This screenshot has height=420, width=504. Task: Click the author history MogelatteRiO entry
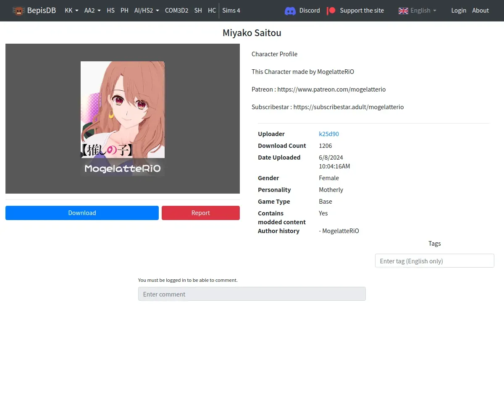[339, 231]
